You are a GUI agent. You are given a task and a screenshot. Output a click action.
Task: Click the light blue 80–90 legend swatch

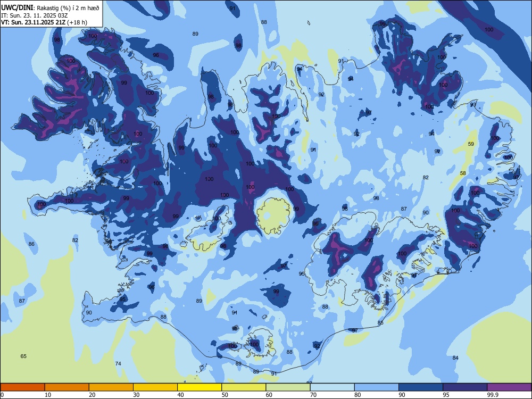click(377, 387)
